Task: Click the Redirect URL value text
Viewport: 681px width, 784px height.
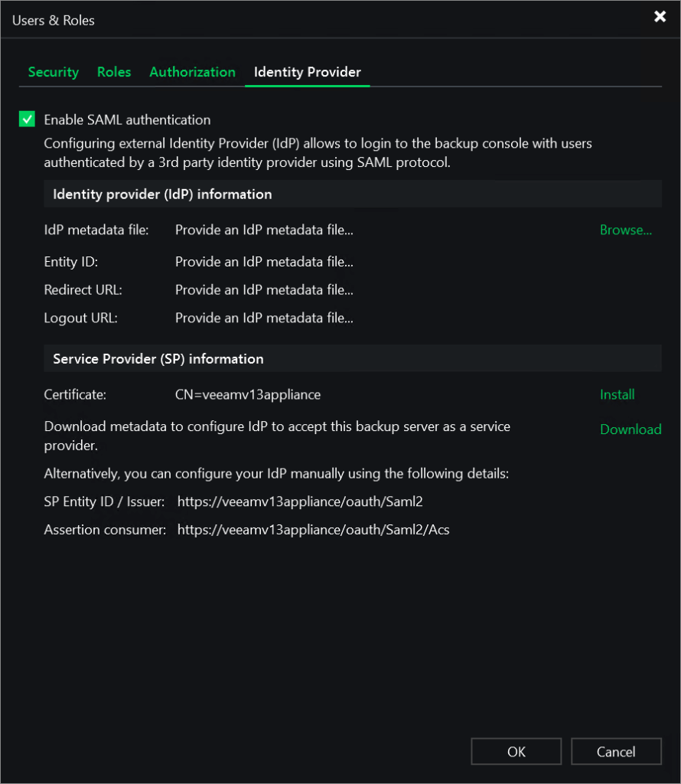Action: [264, 290]
